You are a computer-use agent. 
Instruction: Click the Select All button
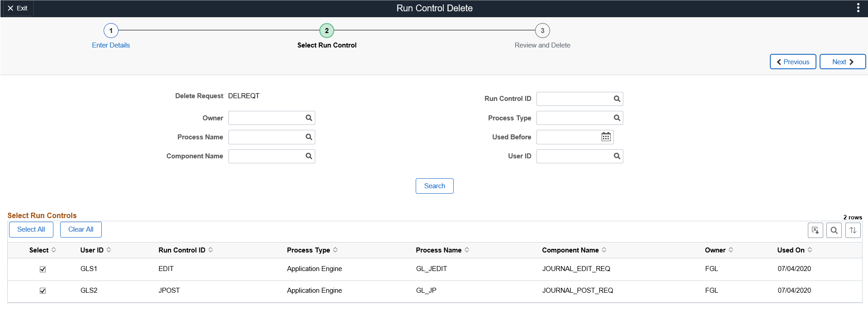(31, 229)
